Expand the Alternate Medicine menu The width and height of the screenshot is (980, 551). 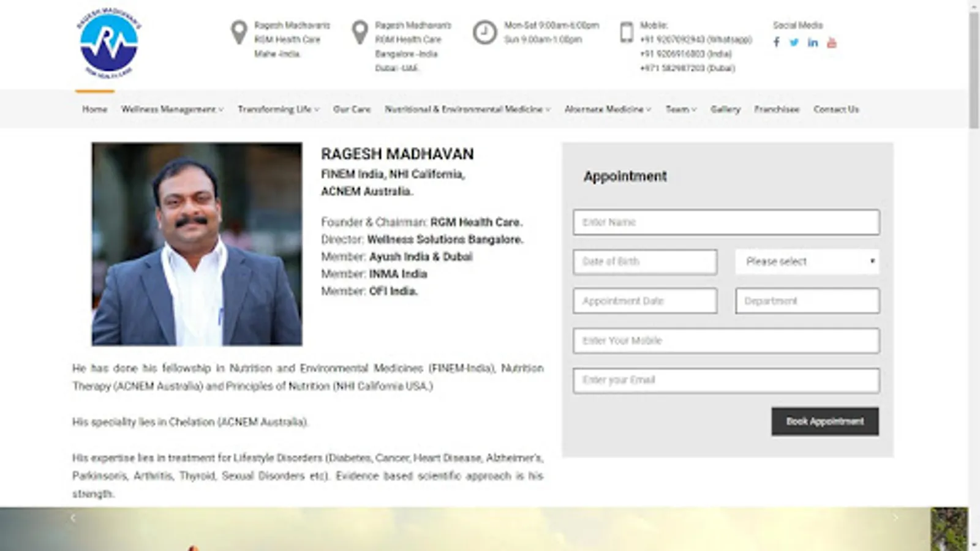(608, 109)
